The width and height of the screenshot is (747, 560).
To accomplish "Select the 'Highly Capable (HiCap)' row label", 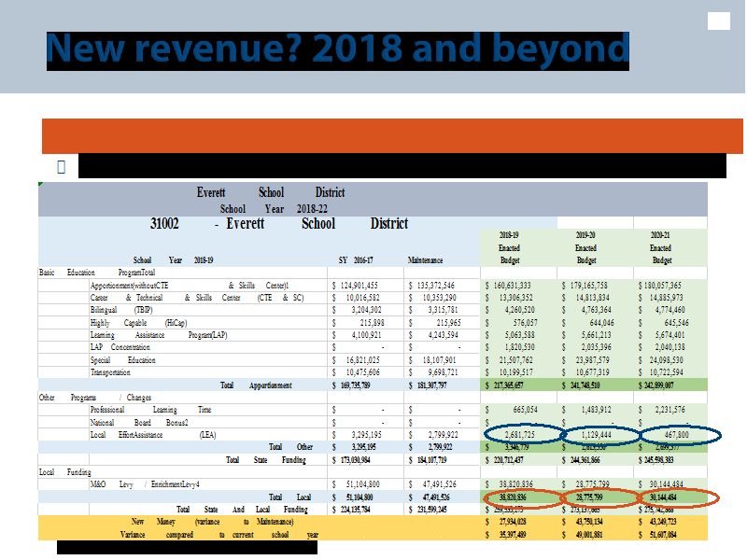I will [138, 323].
